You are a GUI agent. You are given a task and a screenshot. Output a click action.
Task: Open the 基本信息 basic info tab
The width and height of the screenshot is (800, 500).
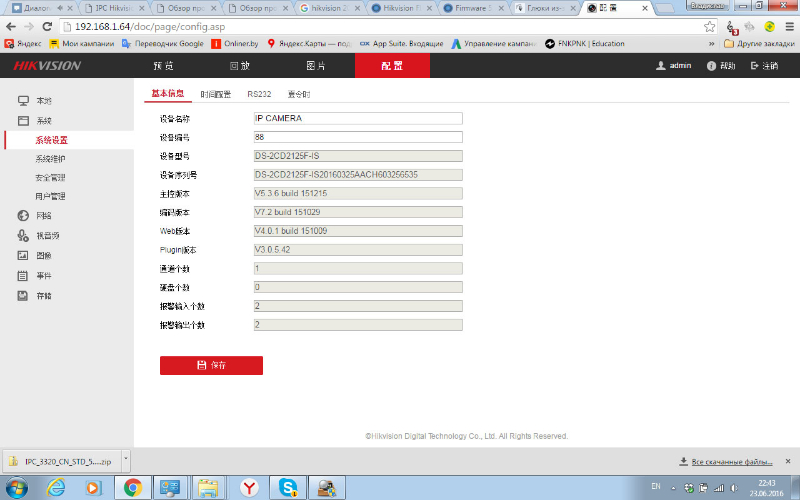pyautogui.click(x=167, y=93)
